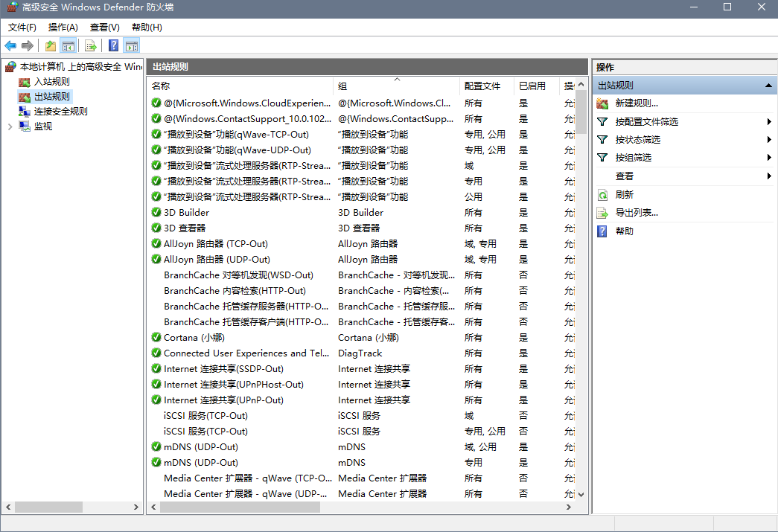
Task: Open the 帮助(H) menu
Action: 147,28
